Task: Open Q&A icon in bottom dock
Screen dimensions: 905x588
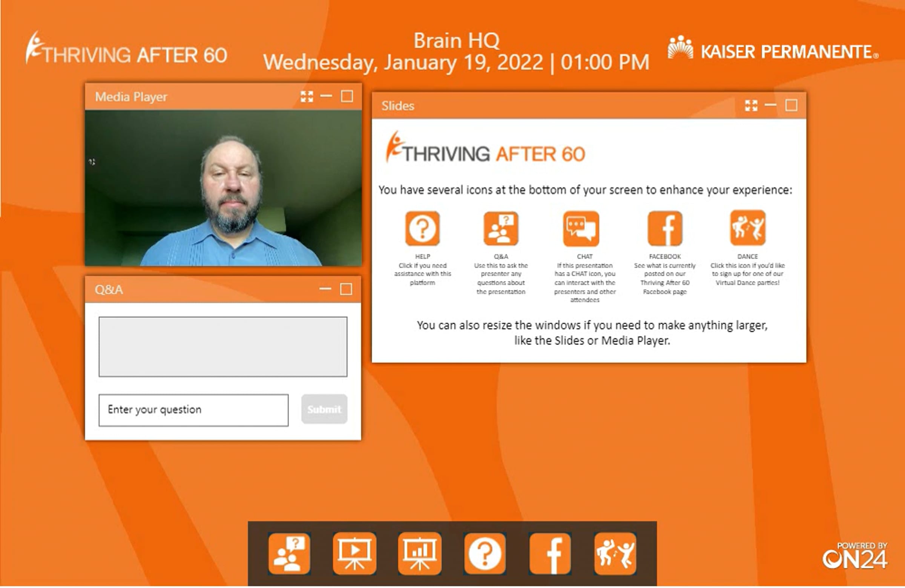Action: (x=289, y=553)
